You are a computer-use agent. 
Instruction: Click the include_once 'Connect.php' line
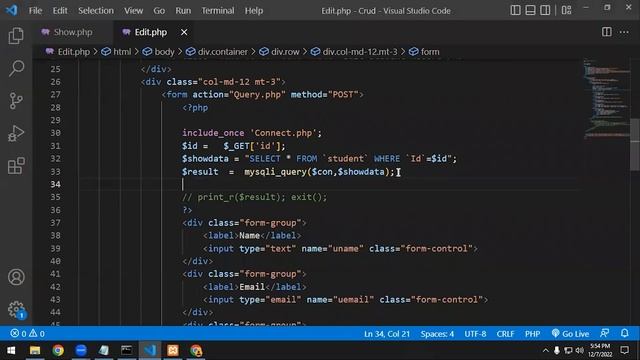pyautogui.click(x=252, y=133)
